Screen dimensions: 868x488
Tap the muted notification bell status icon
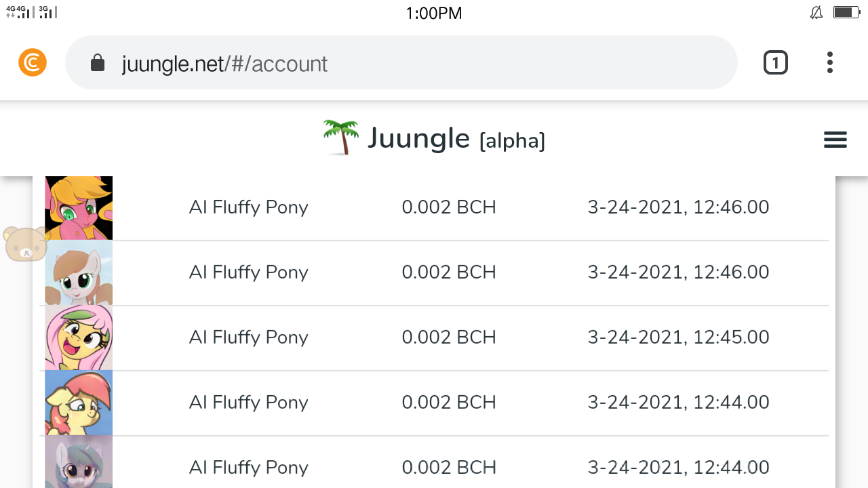click(x=816, y=13)
